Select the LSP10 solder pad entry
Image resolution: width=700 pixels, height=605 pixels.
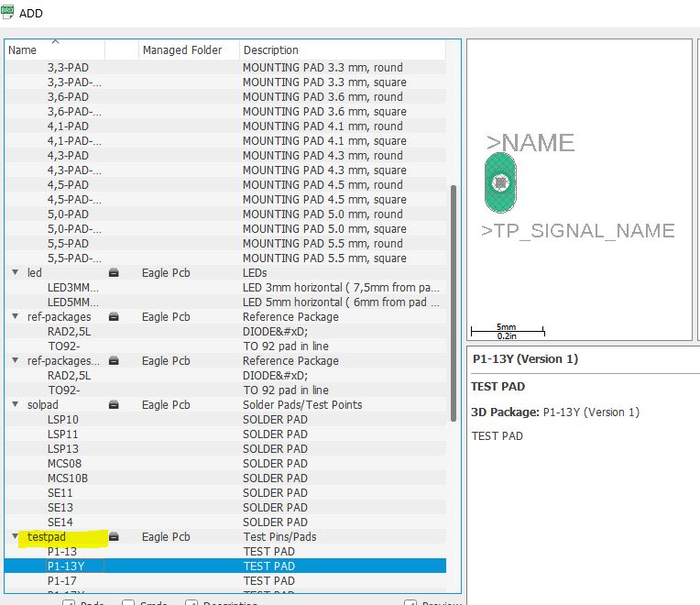point(63,420)
